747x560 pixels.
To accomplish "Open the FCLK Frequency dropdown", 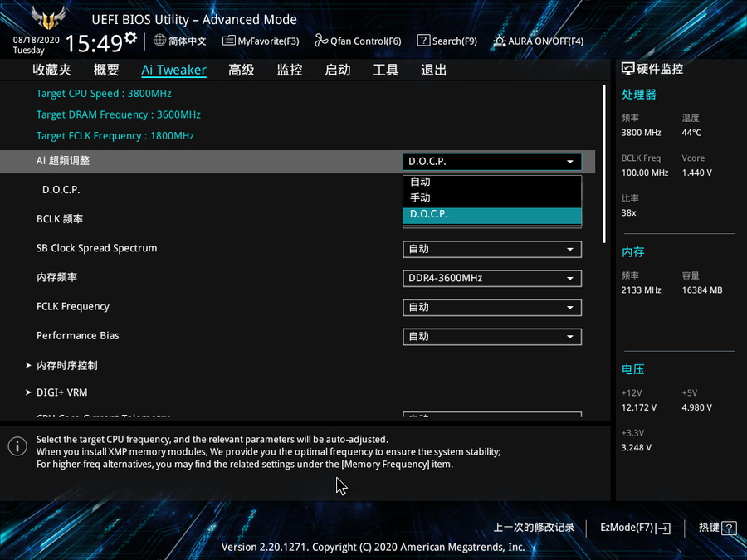I will point(491,308).
